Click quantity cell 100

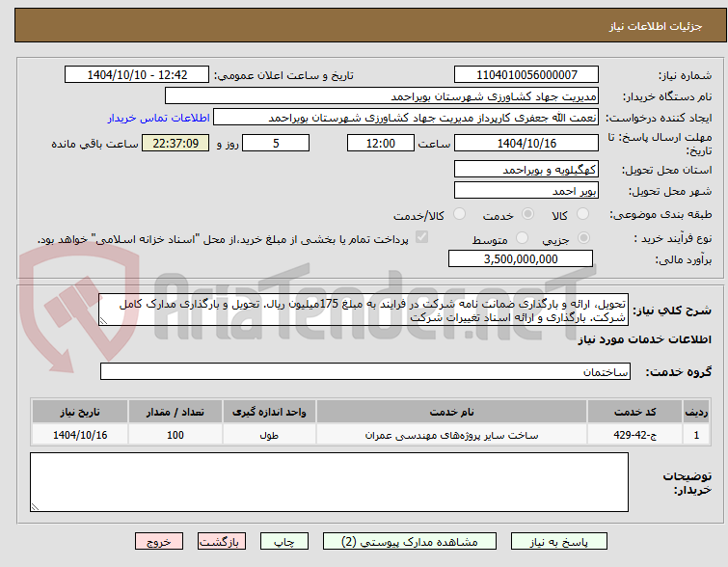(x=175, y=435)
